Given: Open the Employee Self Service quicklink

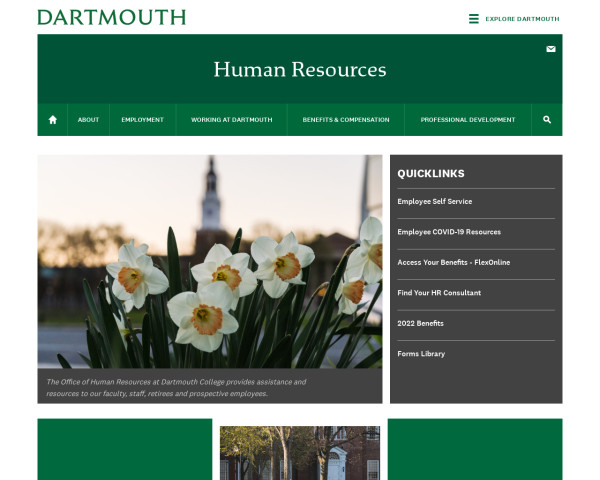Looking at the screenshot, I should coord(435,202).
